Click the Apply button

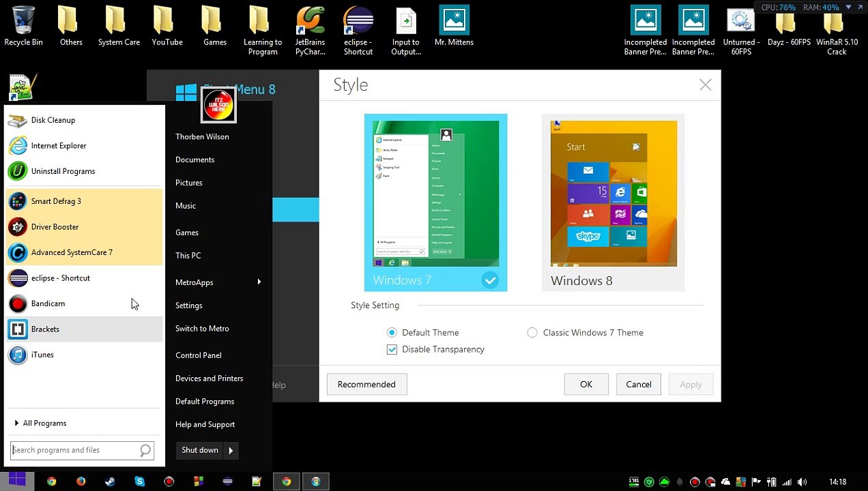pos(691,385)
